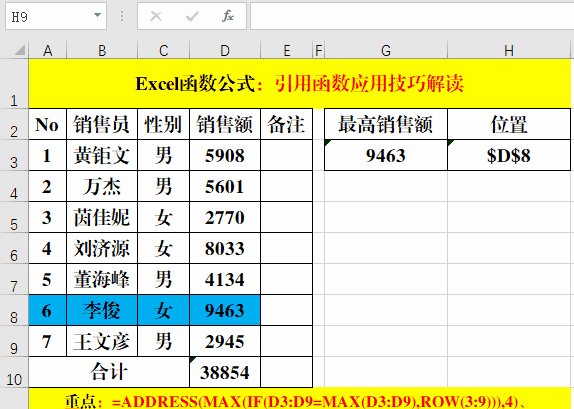This screenshot has width=574, height=409.
Task: Select the 合计 total label cell
Action: 109,372
